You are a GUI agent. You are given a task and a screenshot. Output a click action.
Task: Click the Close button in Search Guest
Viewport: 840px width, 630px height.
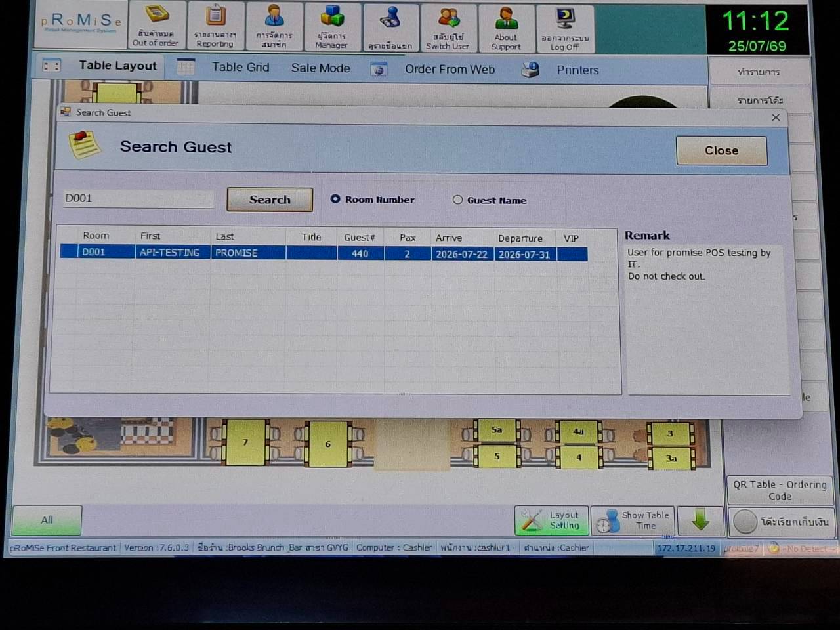pos(721,150)
